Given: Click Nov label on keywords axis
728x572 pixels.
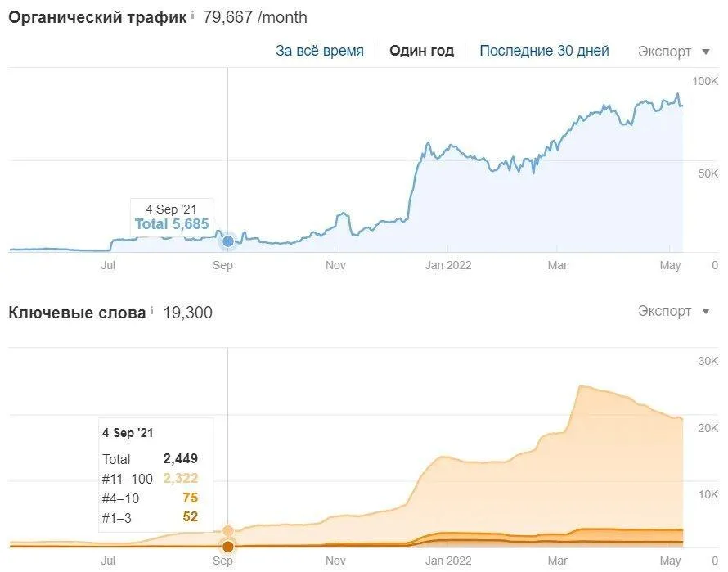Looking at the screenshot, I should (x=335, y=561).
